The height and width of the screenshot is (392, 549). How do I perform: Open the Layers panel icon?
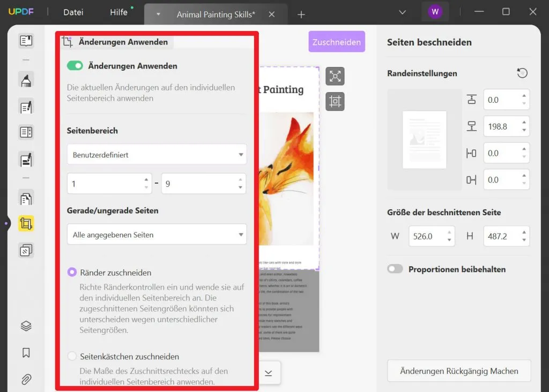click(x=26, y=326)
